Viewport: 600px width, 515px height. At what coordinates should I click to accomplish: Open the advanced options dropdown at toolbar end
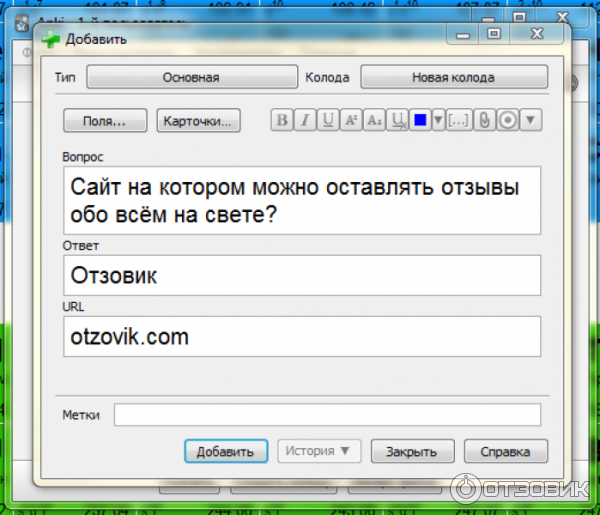[x=531, y=120]
